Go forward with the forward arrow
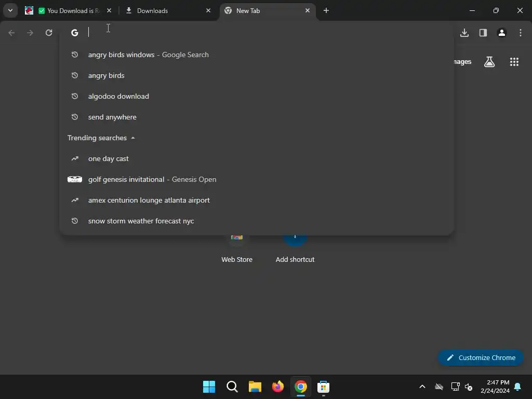 tap(30, 33)
